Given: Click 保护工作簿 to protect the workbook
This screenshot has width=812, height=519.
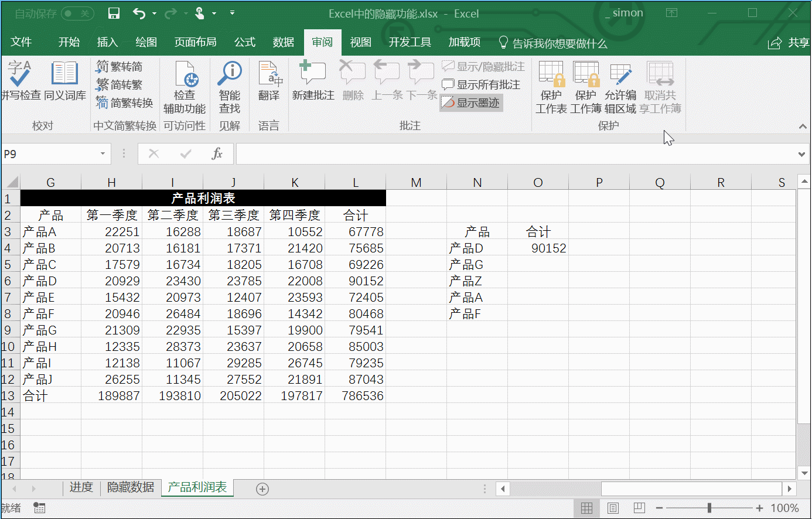Looking at the screenshot, I should (x=586, y=85).
